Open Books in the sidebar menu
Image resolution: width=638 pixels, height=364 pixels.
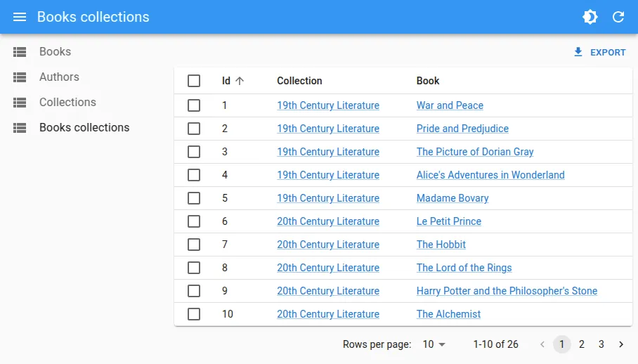click(x=55, y=52)
